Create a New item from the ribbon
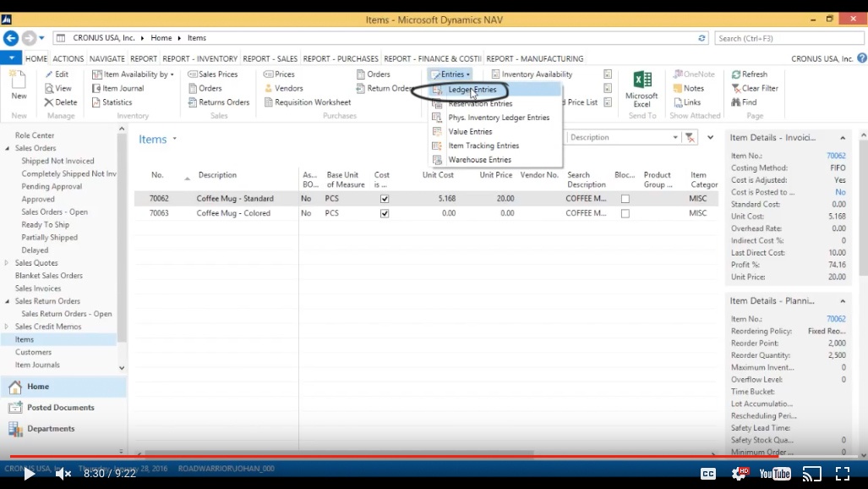 coord(19,85)
